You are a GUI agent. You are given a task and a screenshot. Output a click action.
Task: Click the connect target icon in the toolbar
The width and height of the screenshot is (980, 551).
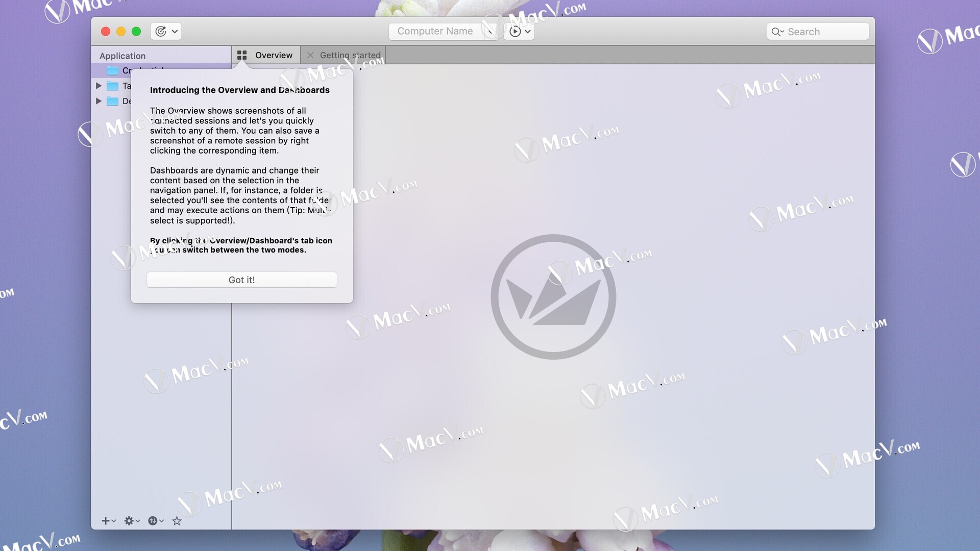pyautogui.click(x=160, y=31)
